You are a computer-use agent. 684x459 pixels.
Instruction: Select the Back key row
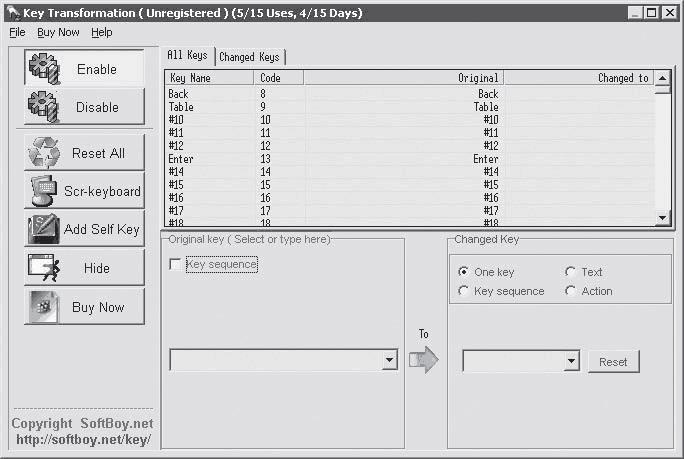click(x=410, y=94)
